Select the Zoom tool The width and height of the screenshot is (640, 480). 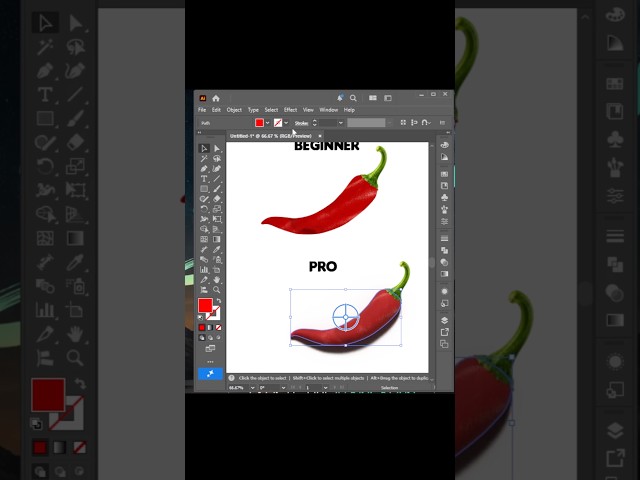[217, 290]
